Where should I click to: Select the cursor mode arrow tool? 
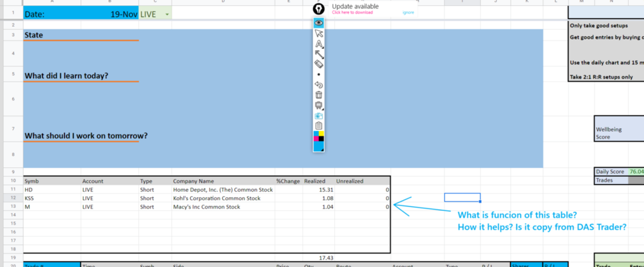pyautogui.click(x=319, y=33)
